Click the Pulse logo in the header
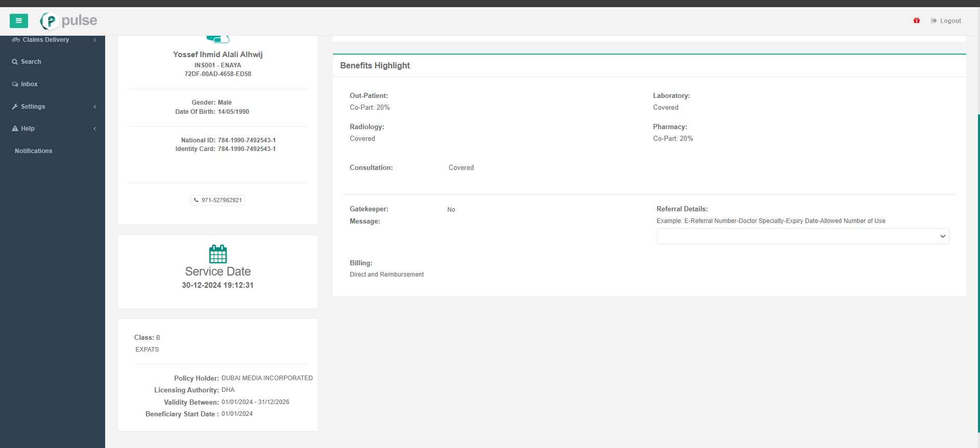 [69, 21]
